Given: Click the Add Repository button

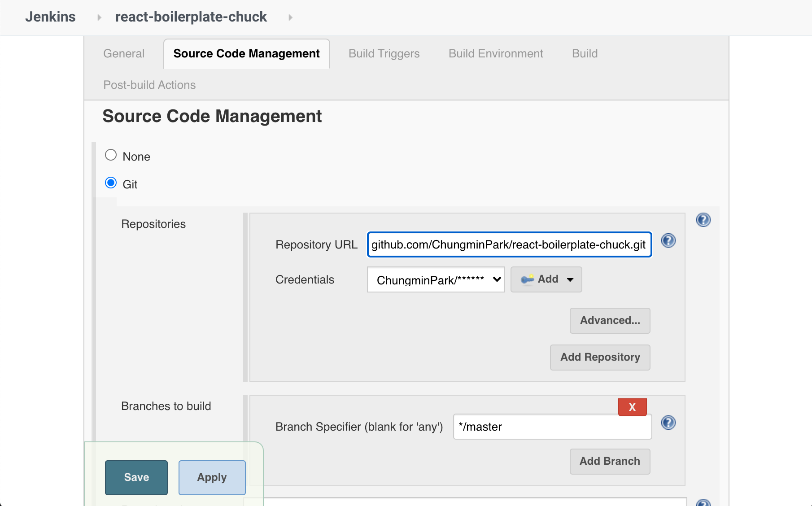Looking at the screenshot, I should coord(600,357).
